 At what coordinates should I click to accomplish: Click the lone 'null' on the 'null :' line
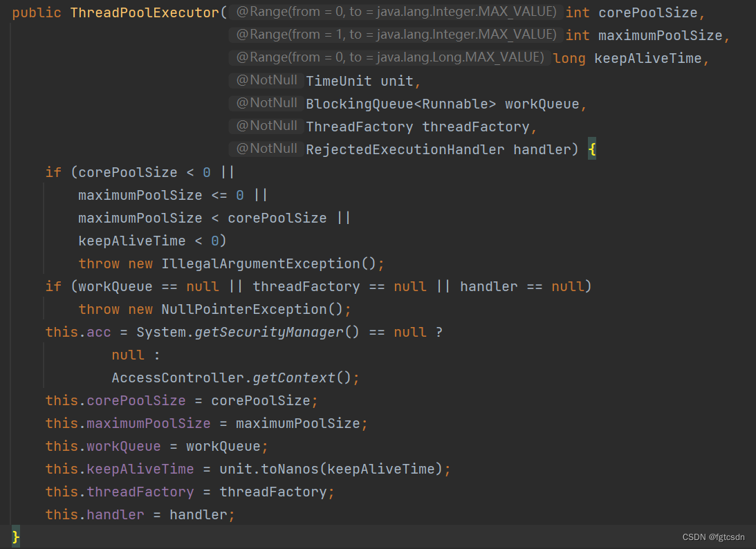(128, 355)
